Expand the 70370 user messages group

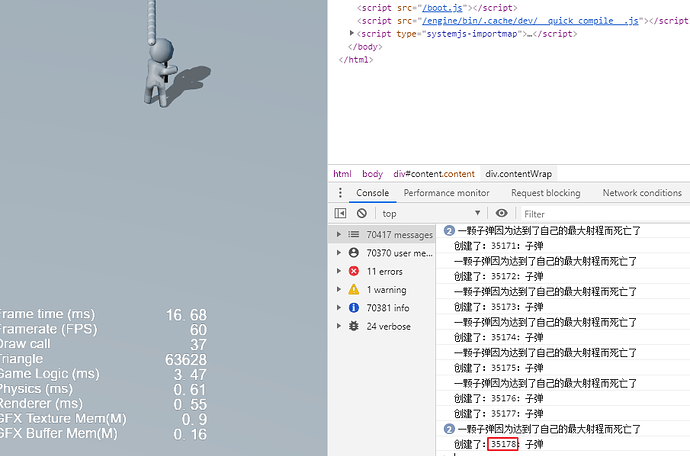(x=338, y=253)
